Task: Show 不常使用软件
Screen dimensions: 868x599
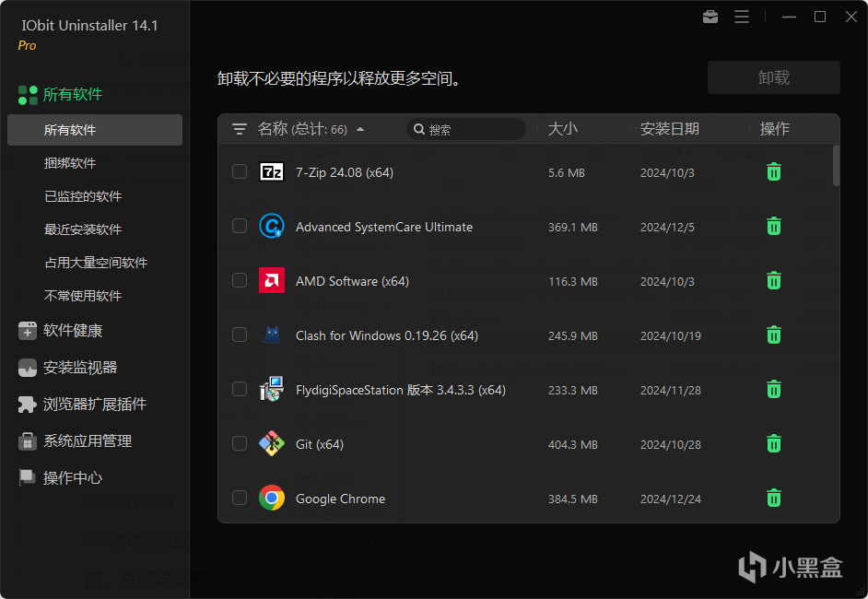Action: tap(83, 296)
